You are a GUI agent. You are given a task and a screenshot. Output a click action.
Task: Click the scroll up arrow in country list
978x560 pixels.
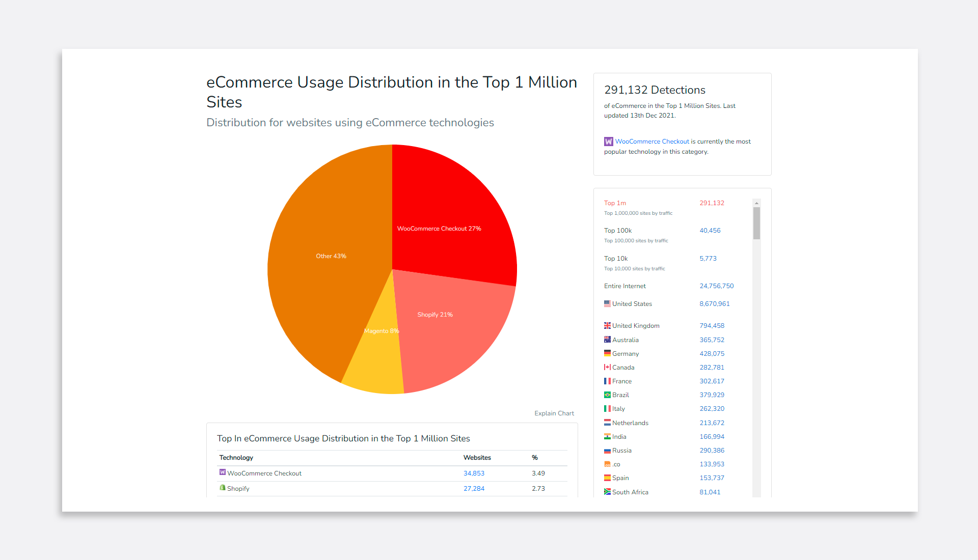pyautogui.click(x=756, y=203)
